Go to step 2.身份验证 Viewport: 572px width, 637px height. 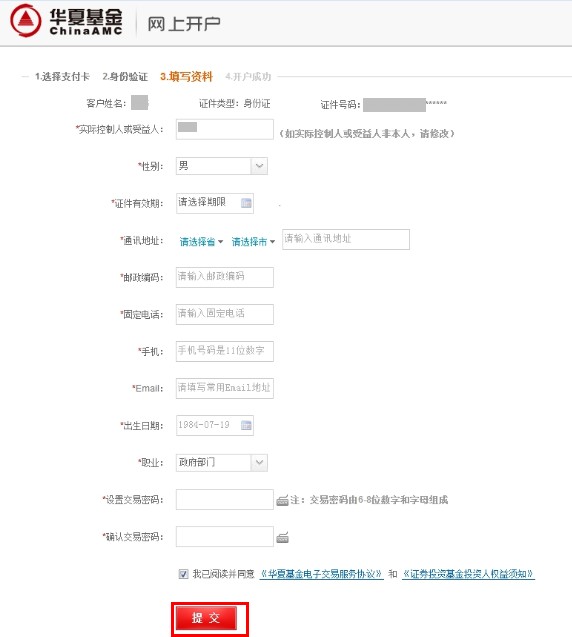click(125, 76)
